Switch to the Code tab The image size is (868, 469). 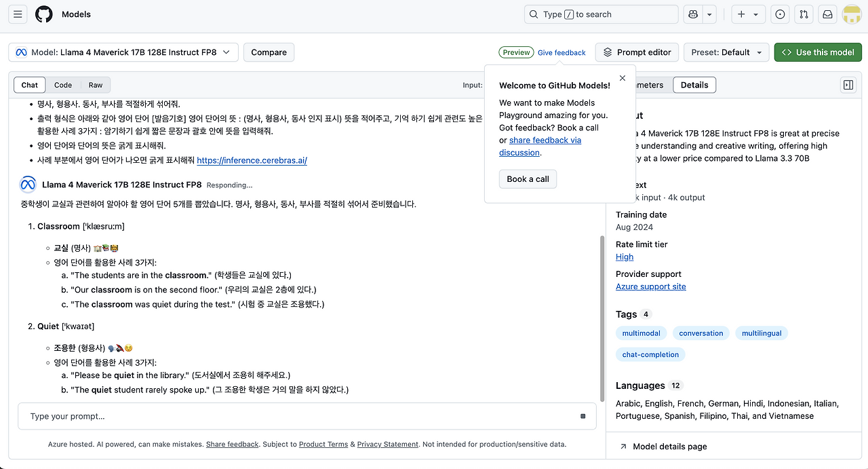tap(63, 85)
